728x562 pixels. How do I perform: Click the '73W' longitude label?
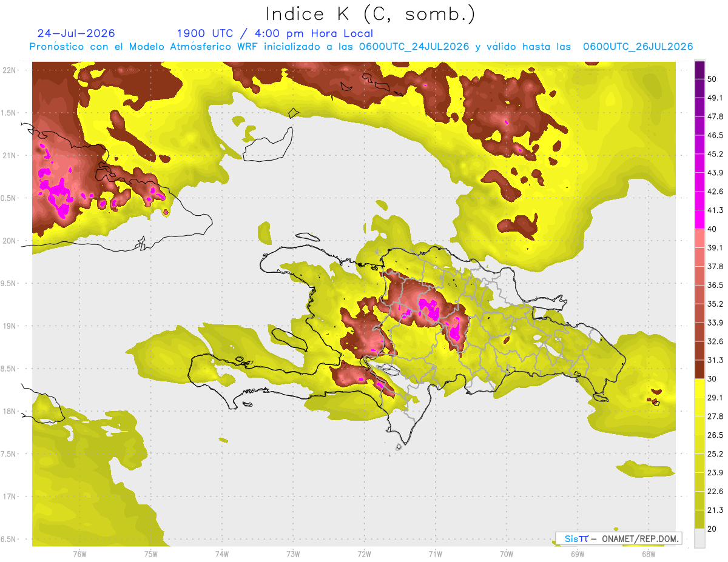(x=293, y=554)
